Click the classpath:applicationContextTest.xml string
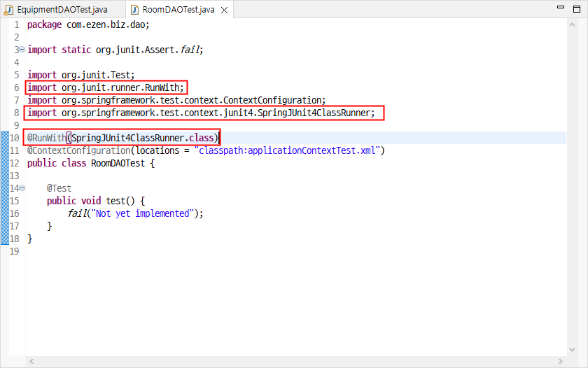Screen dimensions: 588x368 pos(287,150)
